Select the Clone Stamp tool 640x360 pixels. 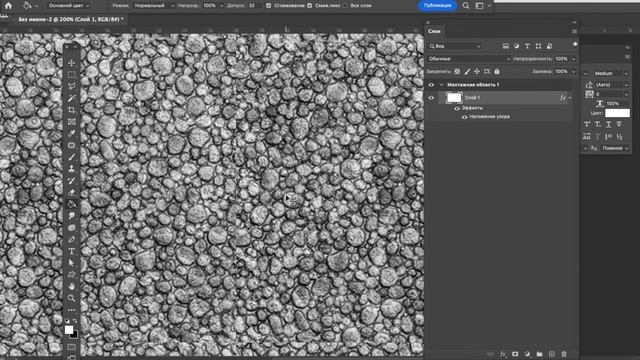click(71, 169)
